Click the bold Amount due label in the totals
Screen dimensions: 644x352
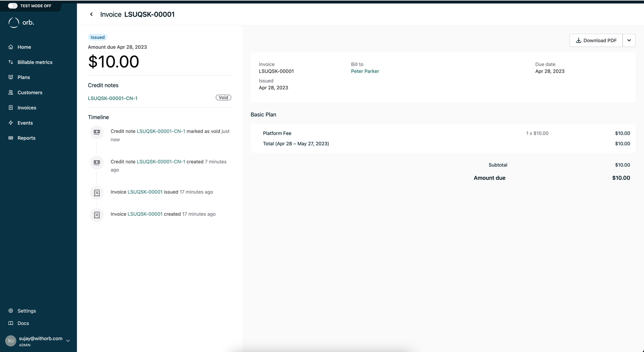pyautogui.click(x=489, y=178)
